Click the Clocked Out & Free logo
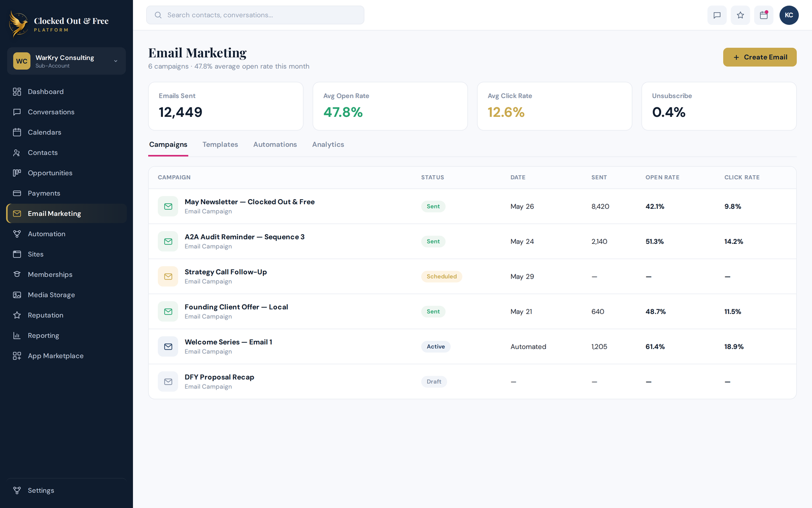This screenshot has width=812, height=508. pyautogui.click(x=59, y=24)
